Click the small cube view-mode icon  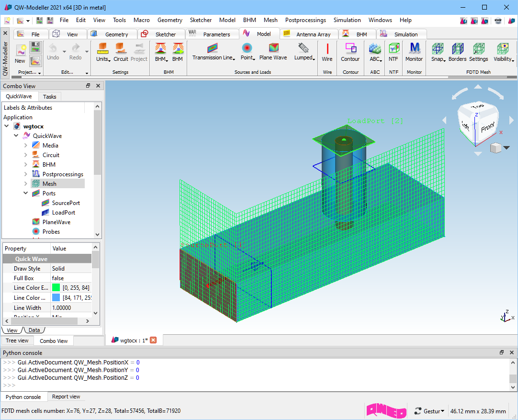coord(495,148)
